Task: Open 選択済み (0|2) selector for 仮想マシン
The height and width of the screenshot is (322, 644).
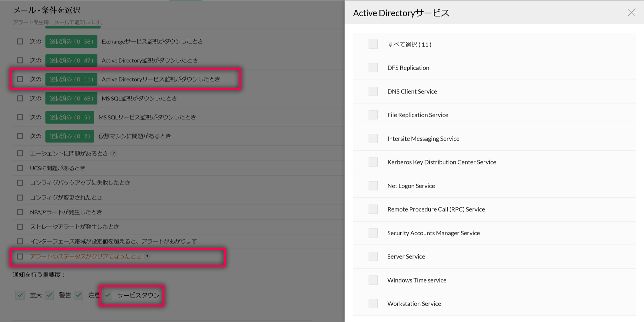Action: pos(70,136)
